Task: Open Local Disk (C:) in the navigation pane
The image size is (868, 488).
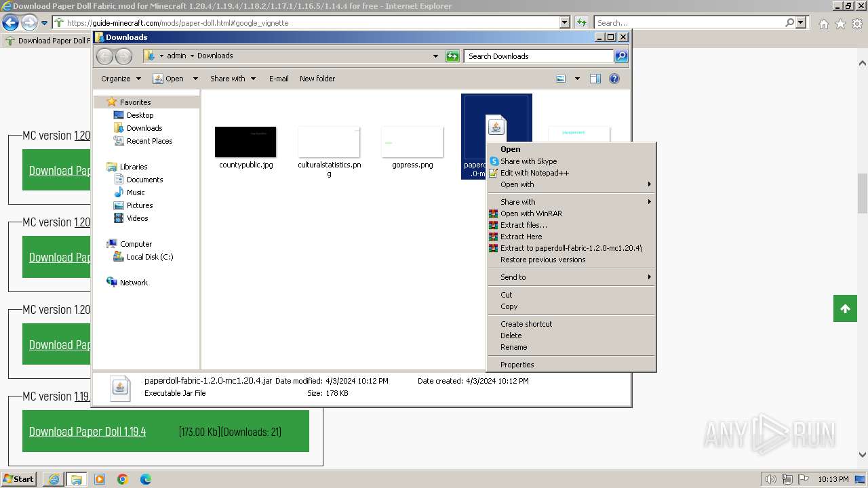Action: (x=149, y=257)
